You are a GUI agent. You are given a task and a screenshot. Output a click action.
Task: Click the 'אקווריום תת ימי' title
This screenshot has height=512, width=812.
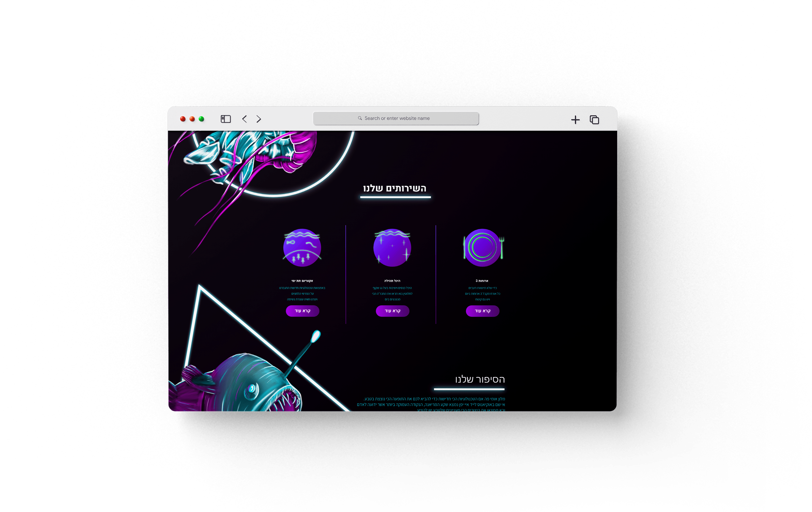302,281
